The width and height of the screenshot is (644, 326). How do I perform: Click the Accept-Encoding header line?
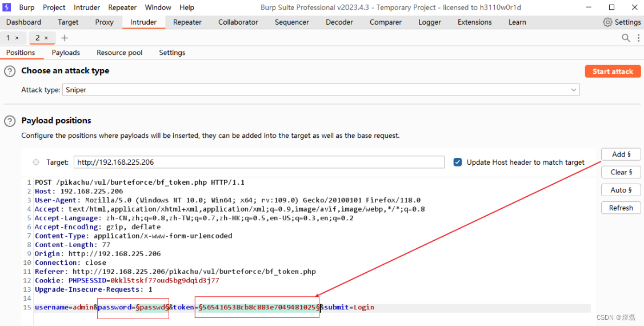pyautogui.click(x=98, y=227)
